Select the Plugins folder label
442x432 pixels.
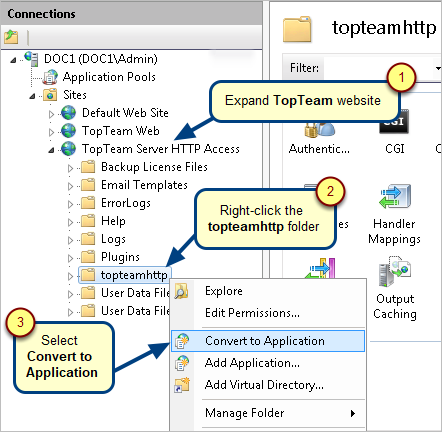pos(120,257)
